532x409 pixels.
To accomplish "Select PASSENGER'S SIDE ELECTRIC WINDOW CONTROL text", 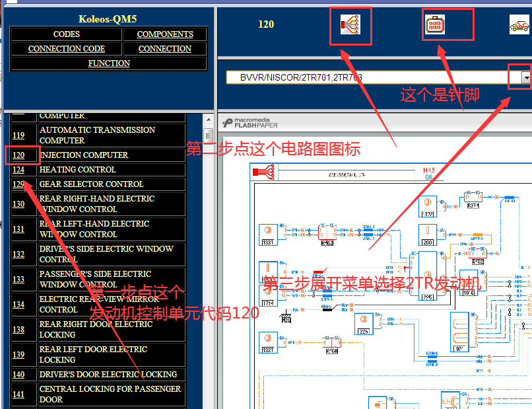I will point(95,279).
